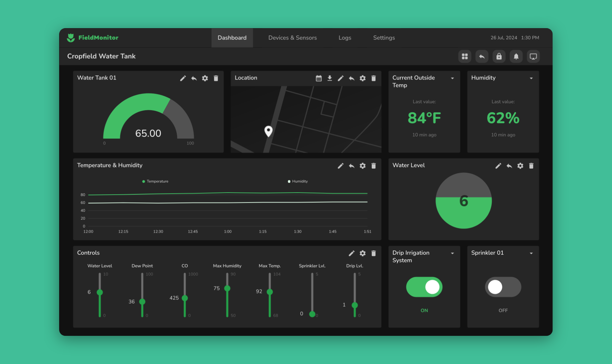
Task: Switch to the Dashboard tab
Action: pyautogui.click(x=232, y=38)
